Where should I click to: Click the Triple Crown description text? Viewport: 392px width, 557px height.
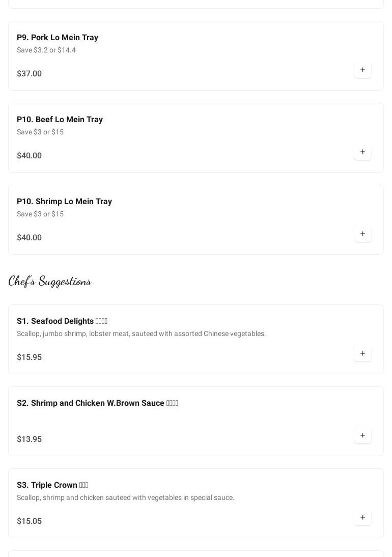(125, 497)
